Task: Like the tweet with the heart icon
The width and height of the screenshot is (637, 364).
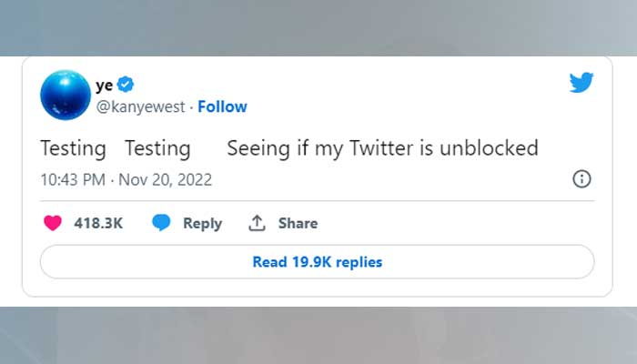Action: pos(53,223)
